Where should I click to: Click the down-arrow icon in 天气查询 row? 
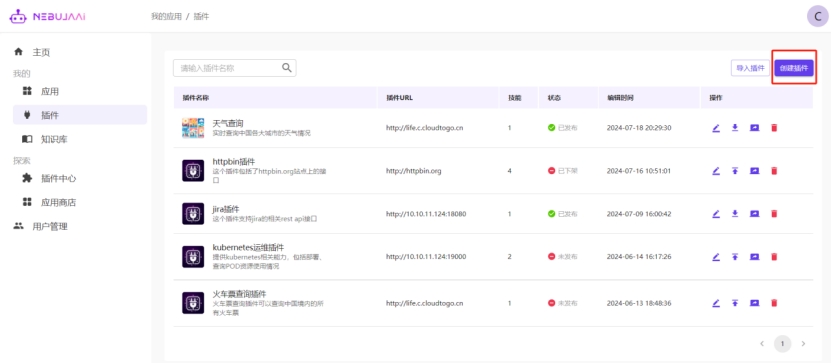[735, 128]
